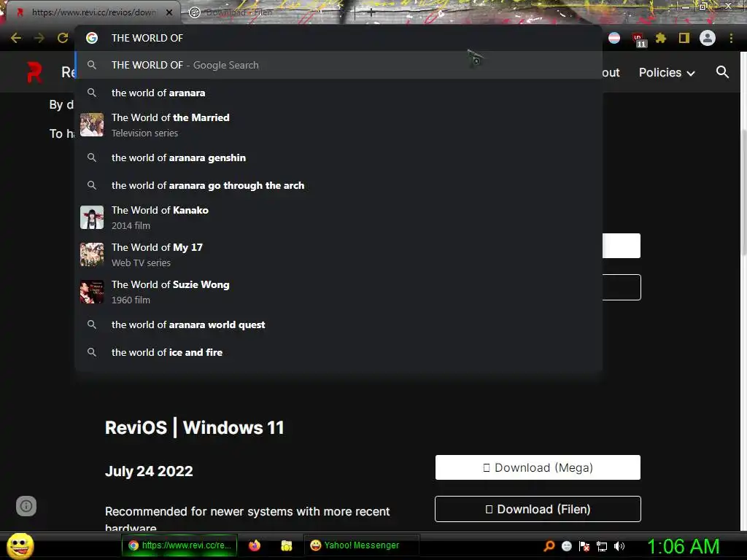The height and width of the screenshot is (560, 747).
Task: Choose aranara world quest suggestion
Action: (x=338, y=324)
